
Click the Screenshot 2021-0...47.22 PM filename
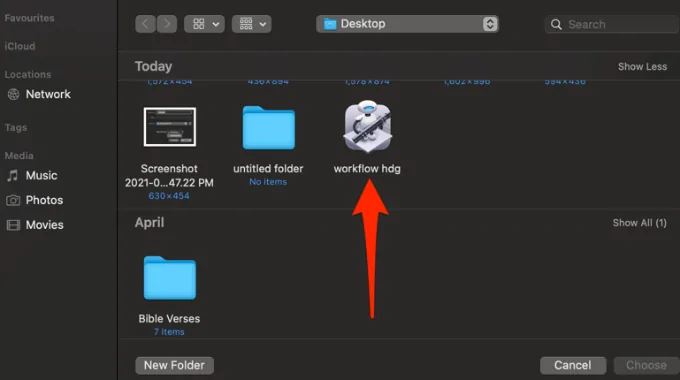tap(169, 175)
